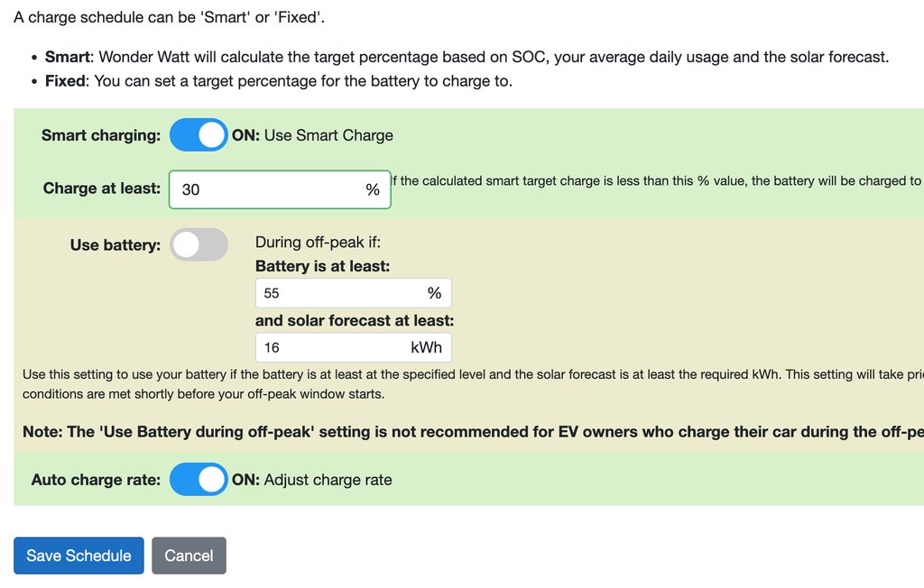Click the 'Smart charging:' label
The height and width of the screenshot is (588, 924).
101,135
